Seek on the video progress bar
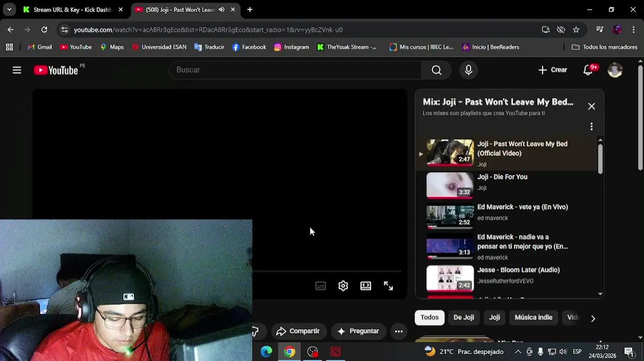Image resolution: width=644 pixels, height=361 pixels. click(x=327, y=271)
